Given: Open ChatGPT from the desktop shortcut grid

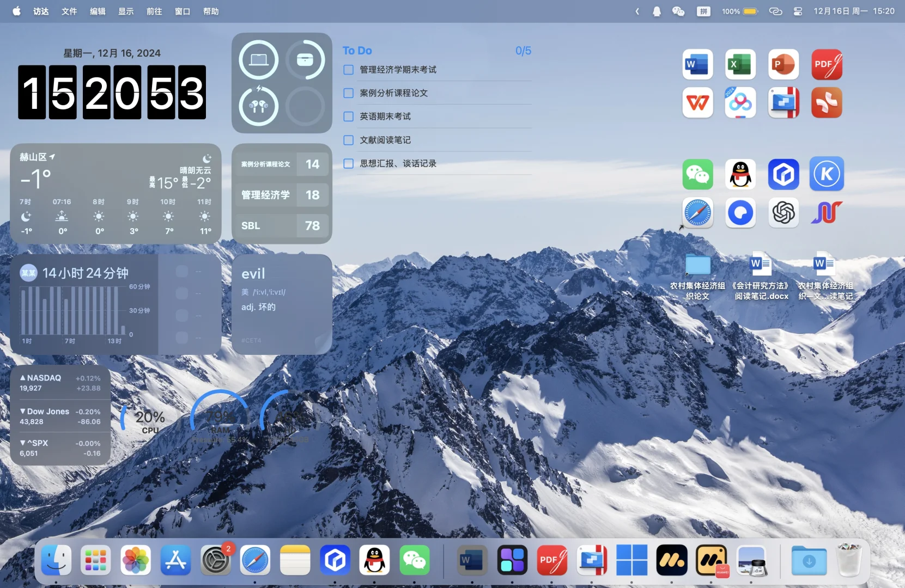Looking at the screenshot, I should tap(783, 212).
